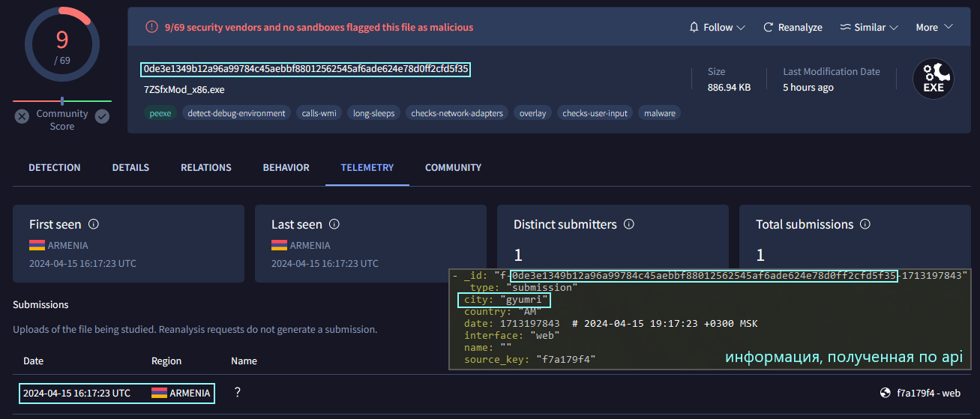980x419 pixels.
Task: Click the checks-network-adapters tag
Action: tap(457, 113)
